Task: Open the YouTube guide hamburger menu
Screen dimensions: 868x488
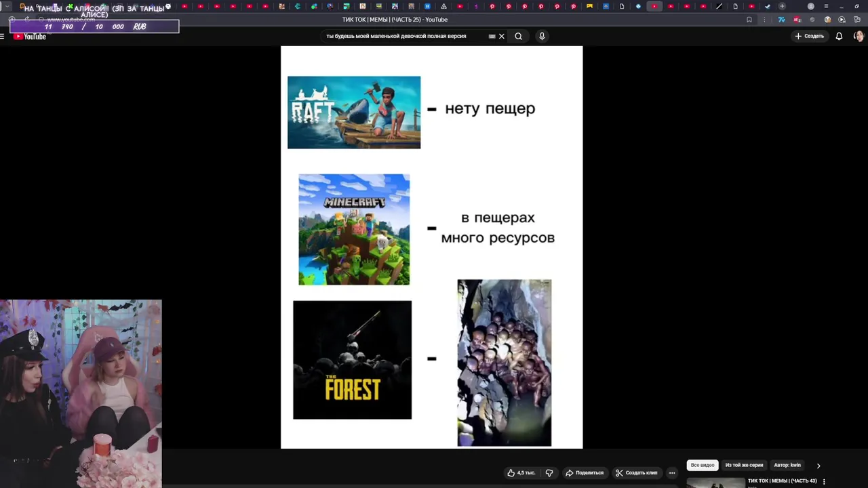Action: (x=3, y=37)
